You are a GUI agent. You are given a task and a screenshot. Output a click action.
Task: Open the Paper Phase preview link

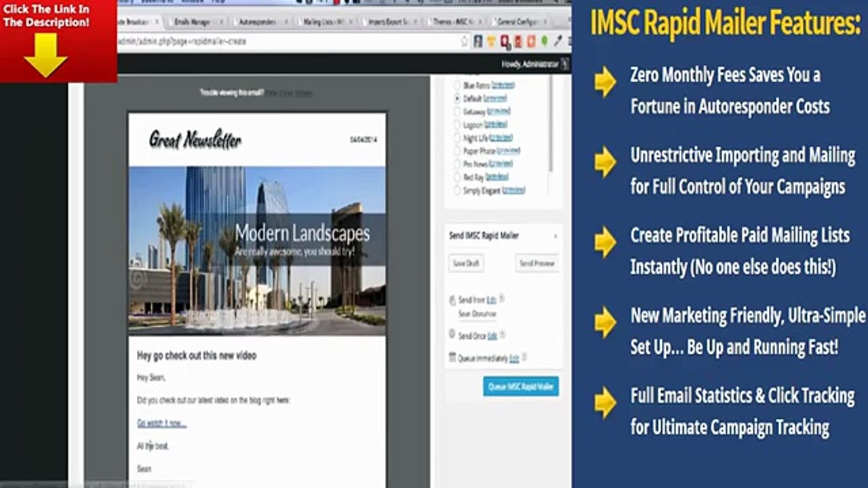[x=509, y=150]
